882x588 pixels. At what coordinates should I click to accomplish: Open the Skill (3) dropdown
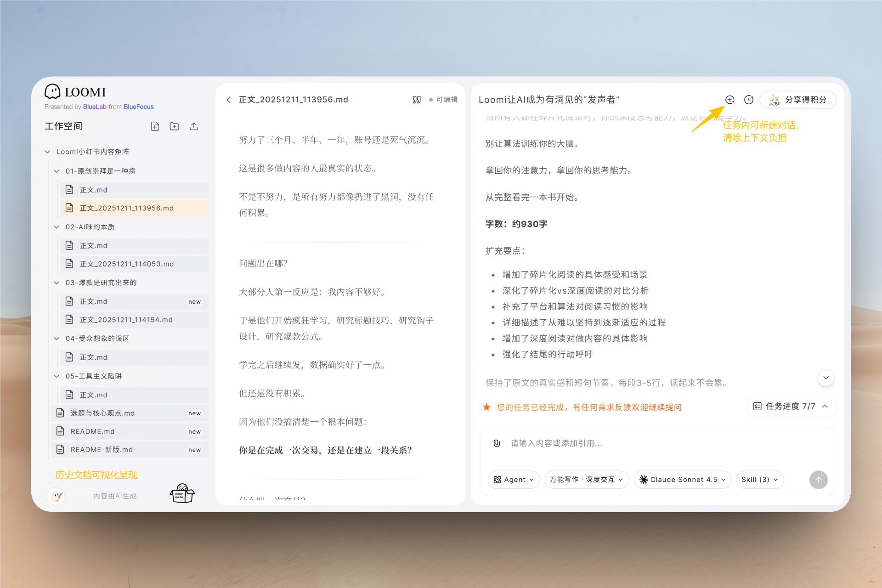click(759, 479)
